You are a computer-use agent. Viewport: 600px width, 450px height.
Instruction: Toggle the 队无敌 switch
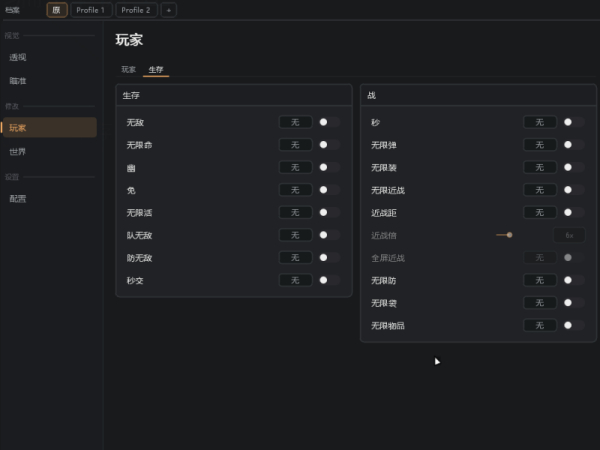point(329,235)
